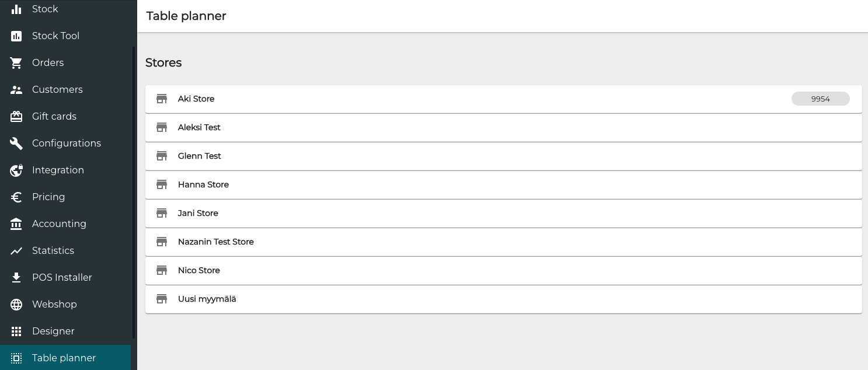Click the sidebar vertical scrollbar
Viewport: 868px width, 370px height.
pyautogui.click(x=134, y=193)
